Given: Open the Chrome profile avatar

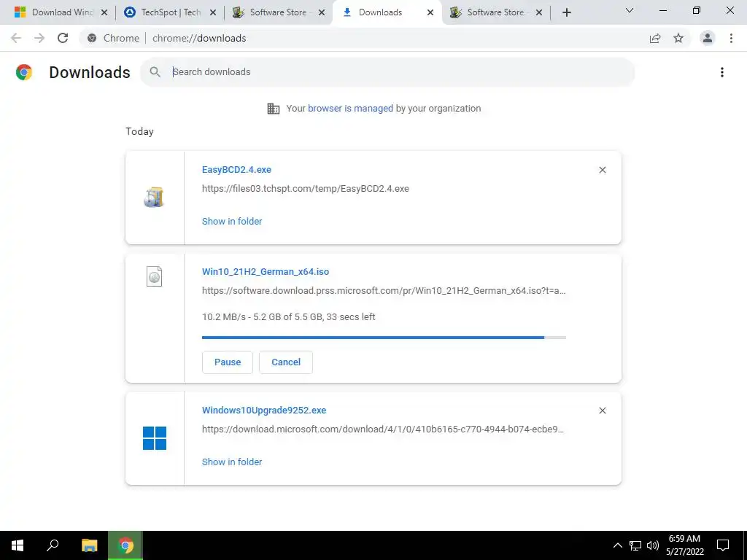Looking at the screenshot, I should coord(708,38).
